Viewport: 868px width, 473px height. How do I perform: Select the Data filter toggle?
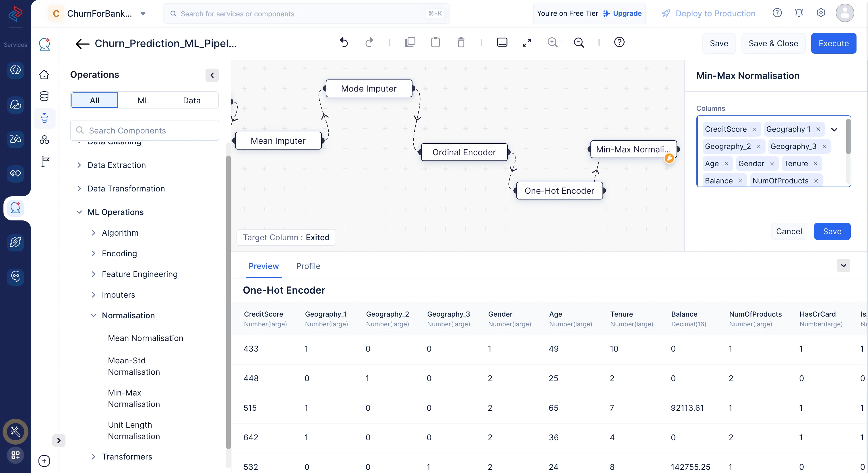(x=191, y=100)
